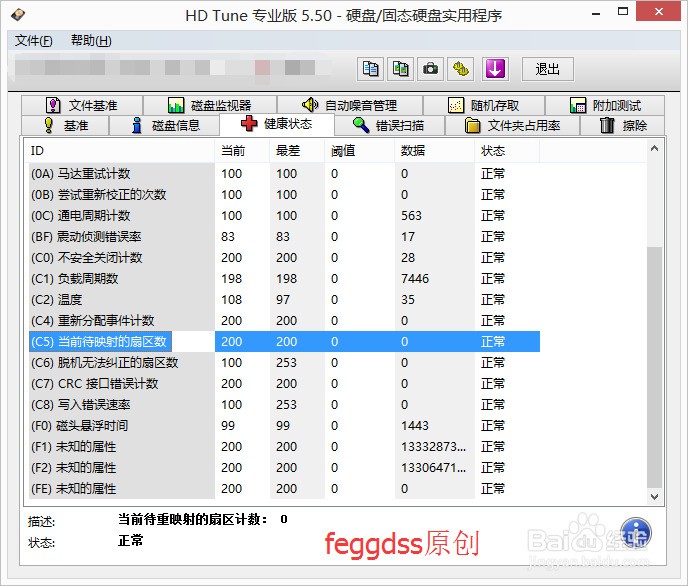Select row (C4) 重新分配事件计数

284,321
